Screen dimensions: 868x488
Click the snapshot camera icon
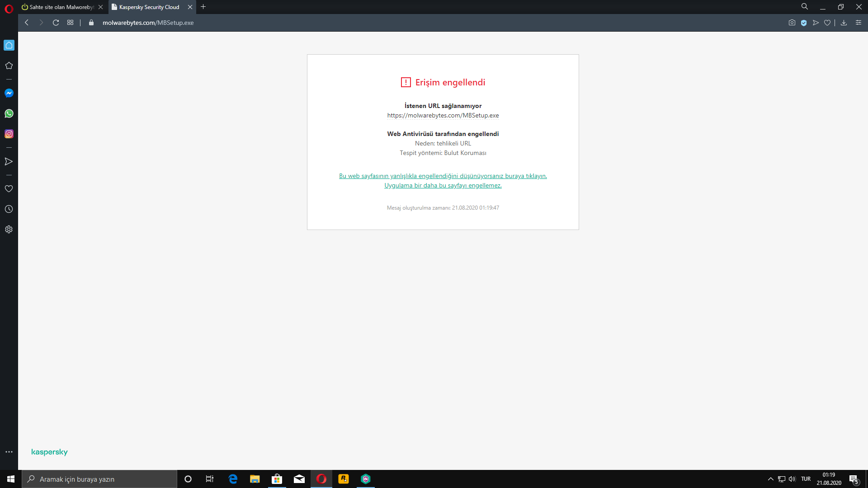pos(792,23)
